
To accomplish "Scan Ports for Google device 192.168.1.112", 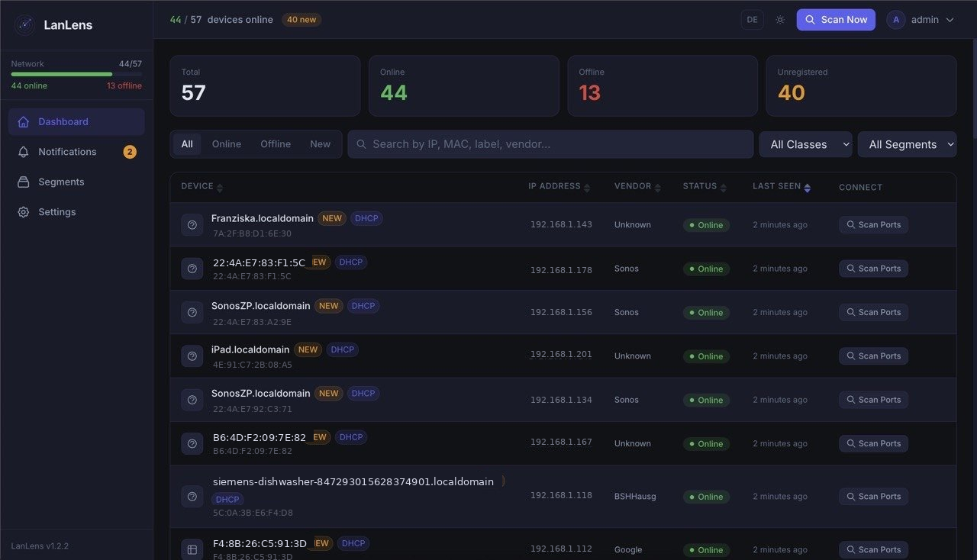I will click(873, 549).
